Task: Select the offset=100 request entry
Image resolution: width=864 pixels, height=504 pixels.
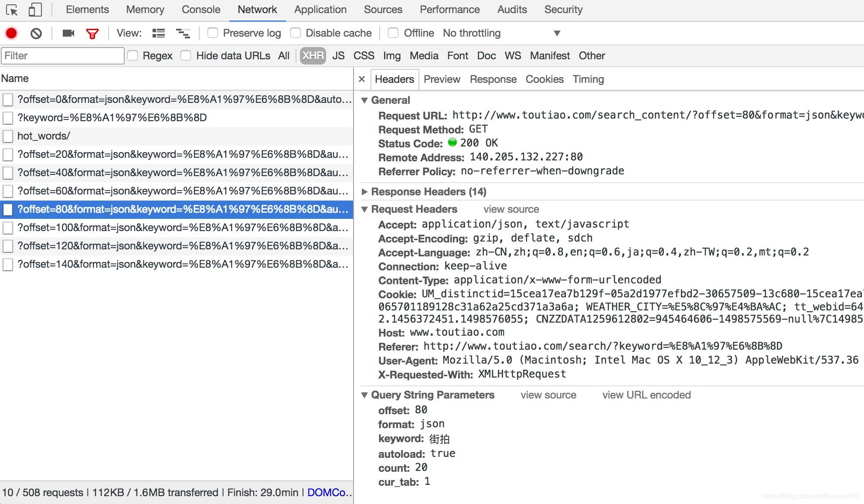Action: pos(177,227)
